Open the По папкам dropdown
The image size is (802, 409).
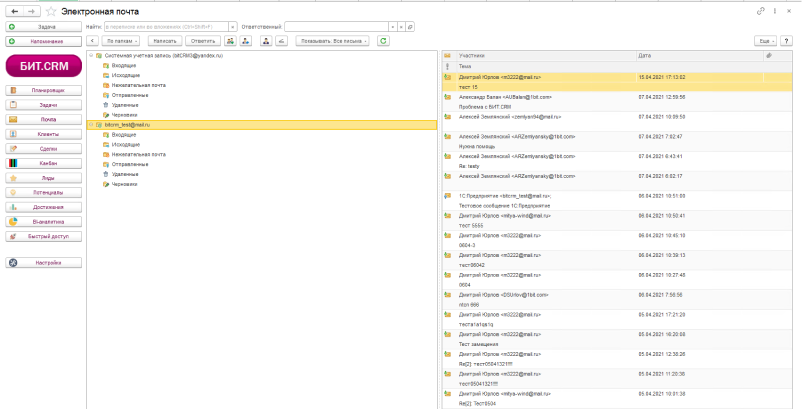pos(121,41)
